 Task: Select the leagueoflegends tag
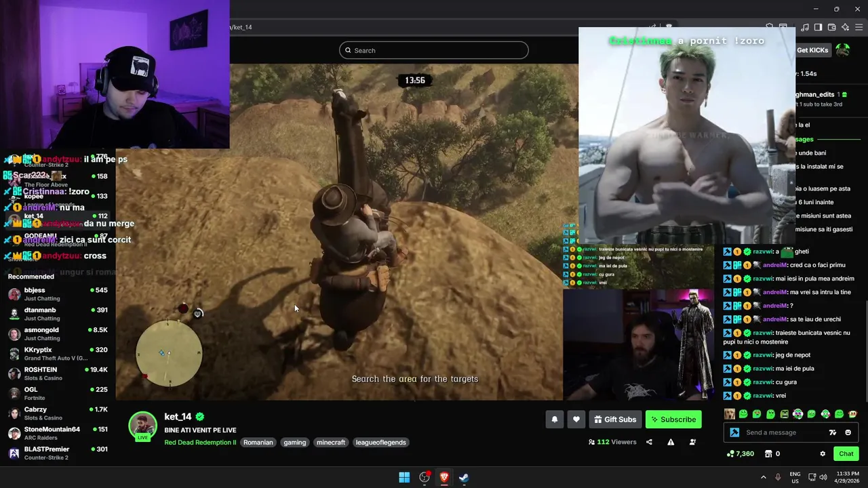pyautogui.click(x=381, y=443)
